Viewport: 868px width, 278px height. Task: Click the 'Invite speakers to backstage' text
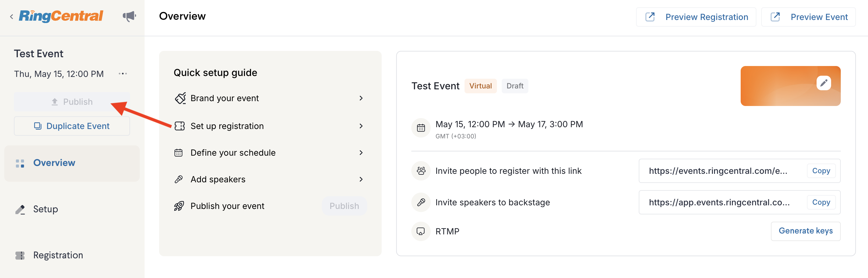(x=492, y=202)
